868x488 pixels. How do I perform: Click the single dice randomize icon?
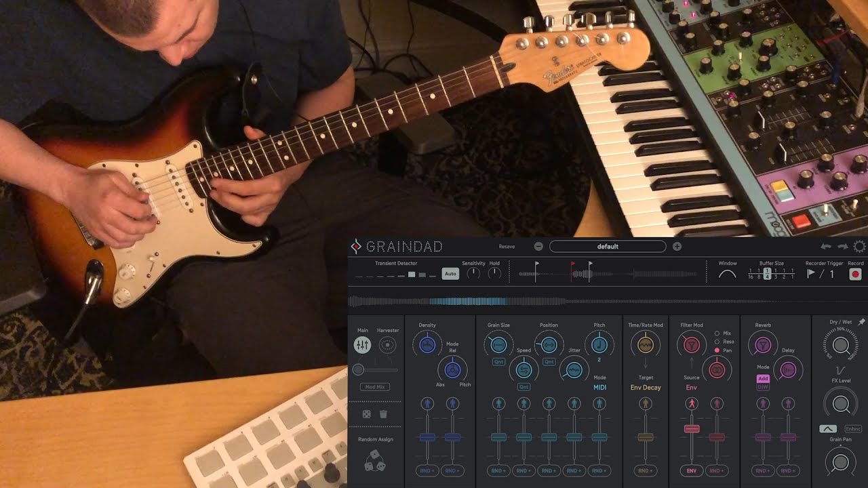[x=366, y=413]
